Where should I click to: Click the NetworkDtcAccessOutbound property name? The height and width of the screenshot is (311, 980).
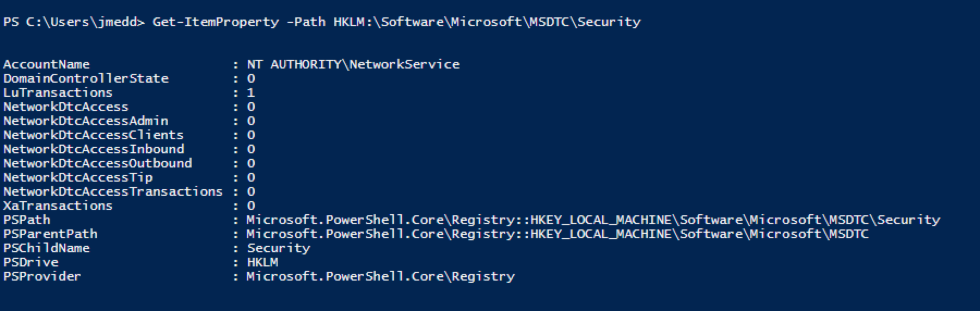tap(98, 163)
